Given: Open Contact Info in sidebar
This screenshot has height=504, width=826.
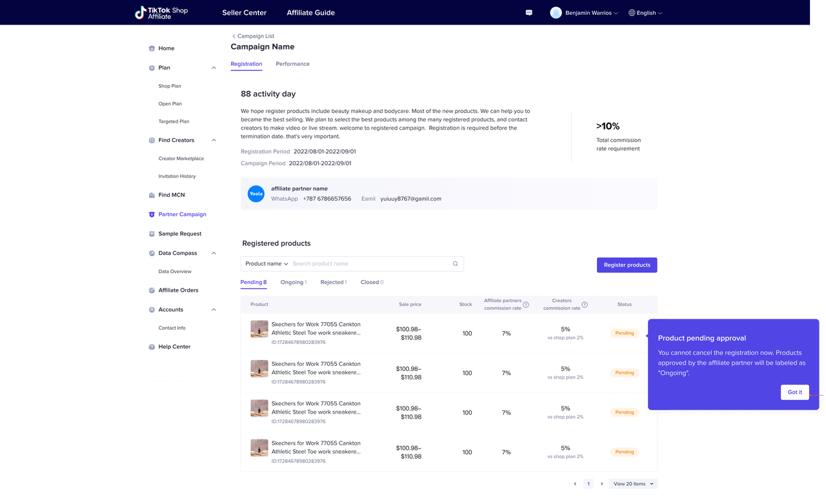Looking at the screenshot, I should [x=172, y=328].
